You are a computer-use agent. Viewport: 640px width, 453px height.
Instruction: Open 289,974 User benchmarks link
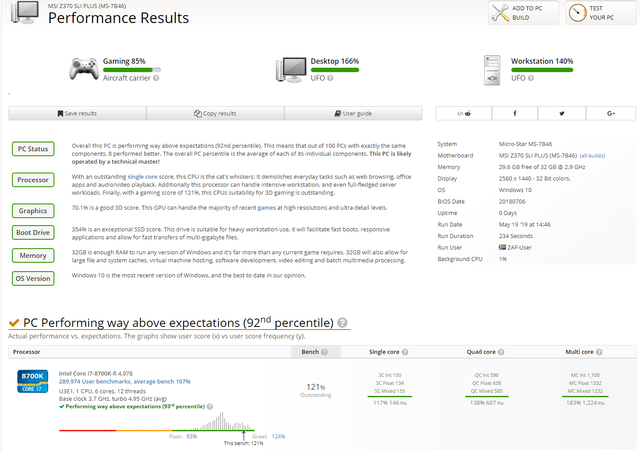124,382
